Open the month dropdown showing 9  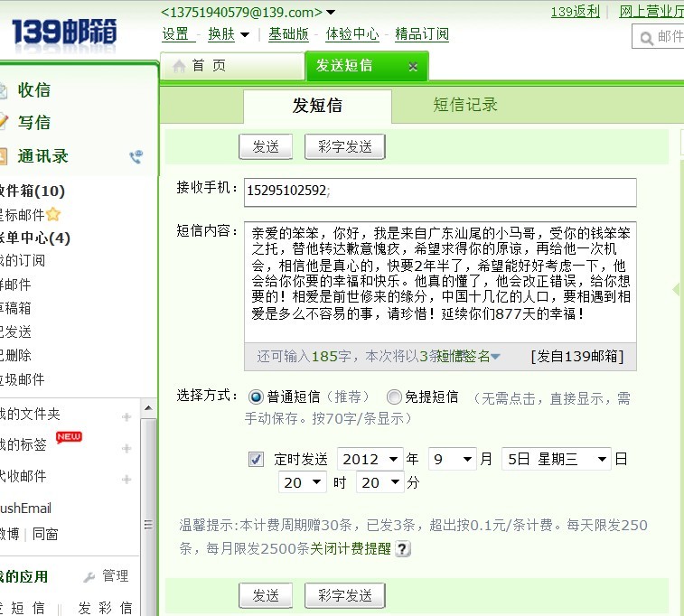point(453,459)
